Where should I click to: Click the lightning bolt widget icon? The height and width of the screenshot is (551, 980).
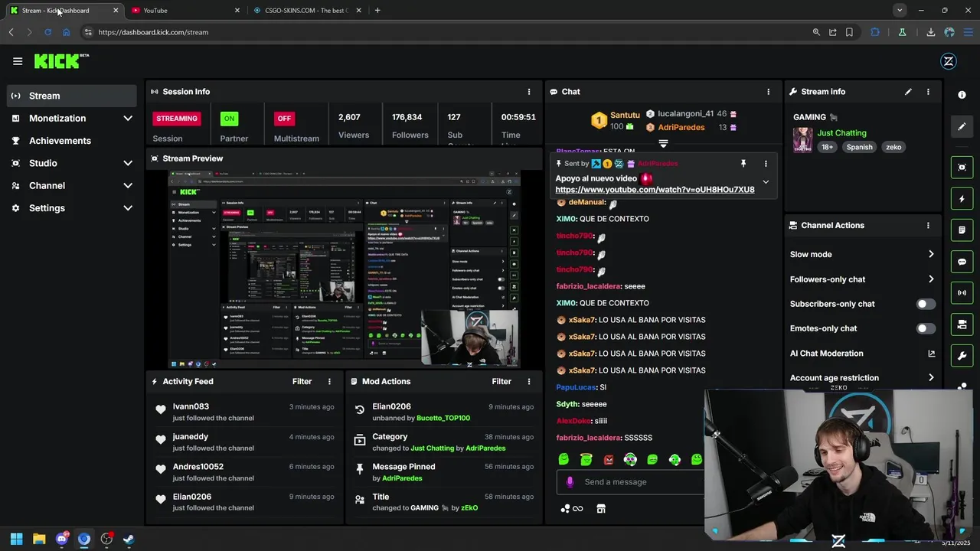pos(962,199)
